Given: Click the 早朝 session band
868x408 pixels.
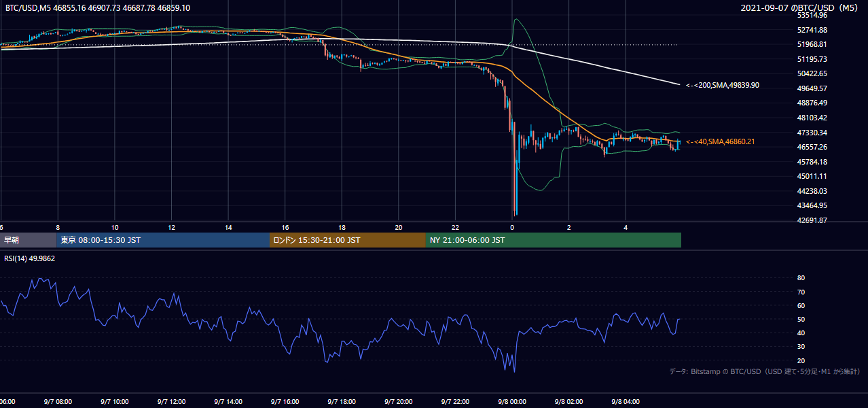Looking at the screenshot, I should tap(28, 240).
